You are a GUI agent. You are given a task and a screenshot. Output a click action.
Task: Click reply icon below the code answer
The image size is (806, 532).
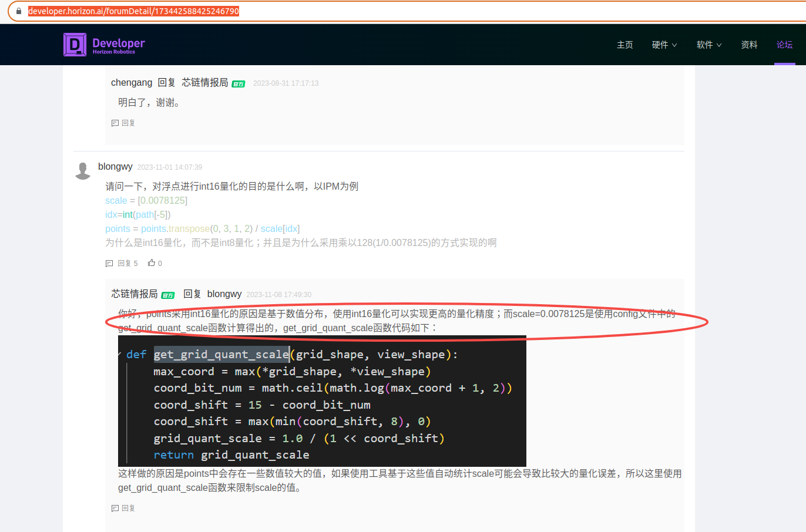point(115,509)
